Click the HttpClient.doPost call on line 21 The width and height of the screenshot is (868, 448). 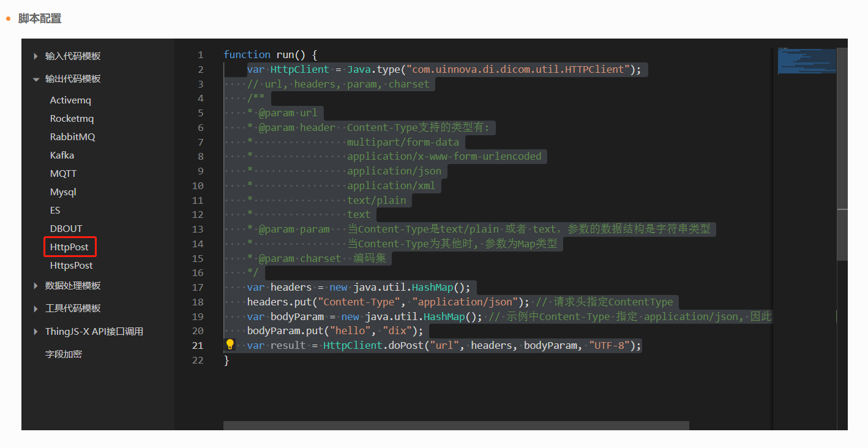(x=482, y=345)
